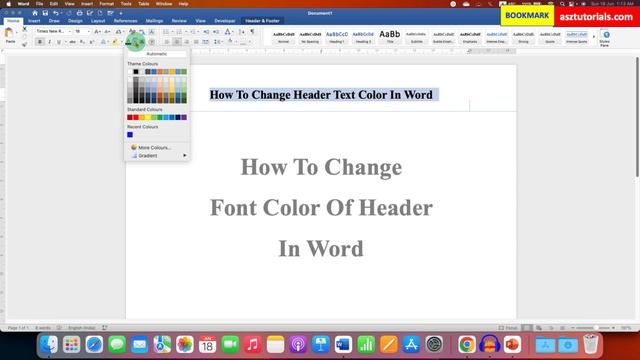Decrease paragraph indent
640x360 pixels.
(206, 31)
